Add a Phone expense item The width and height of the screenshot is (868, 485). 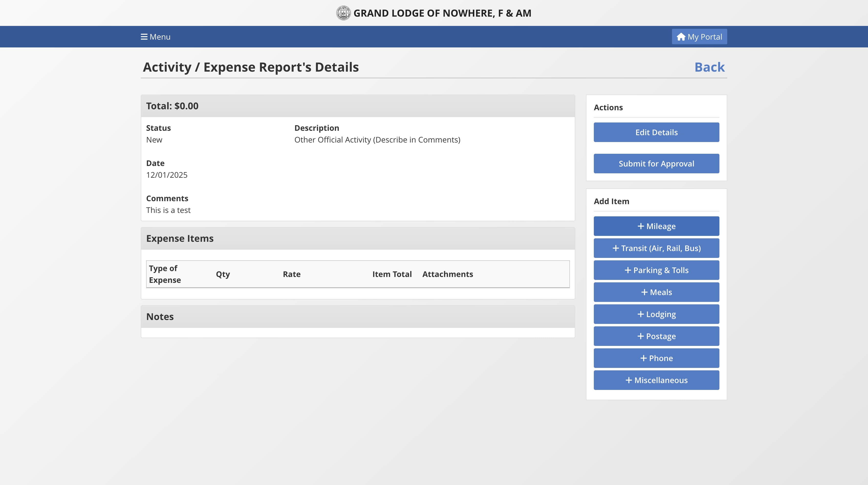(656, 358)
